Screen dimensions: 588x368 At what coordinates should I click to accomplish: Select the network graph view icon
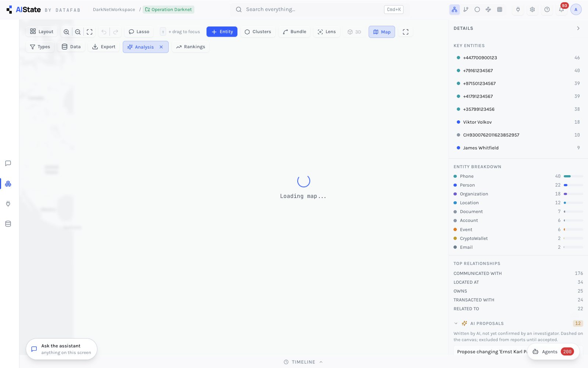click(455, 10)
